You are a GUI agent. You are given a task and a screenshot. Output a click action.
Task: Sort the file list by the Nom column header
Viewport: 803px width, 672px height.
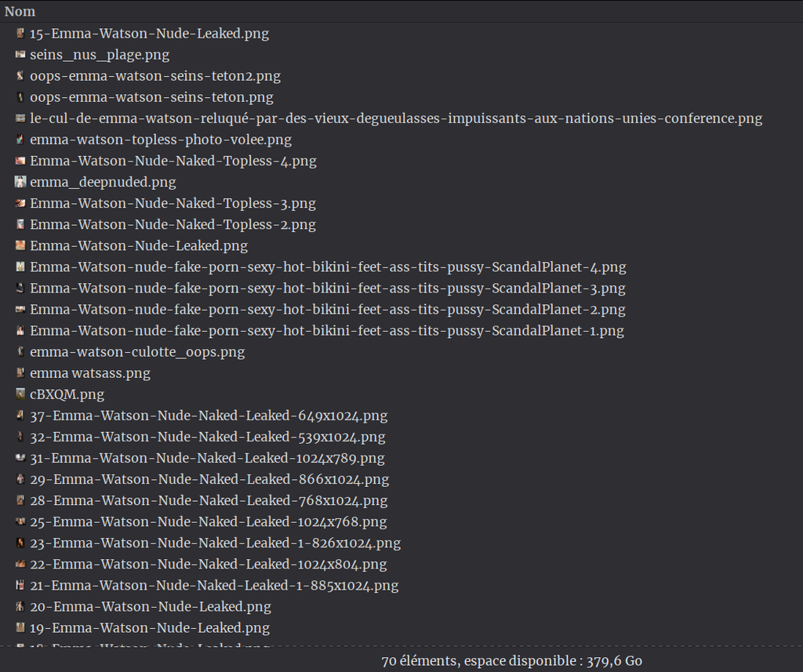pyautogui.click(x=20, y=11)
